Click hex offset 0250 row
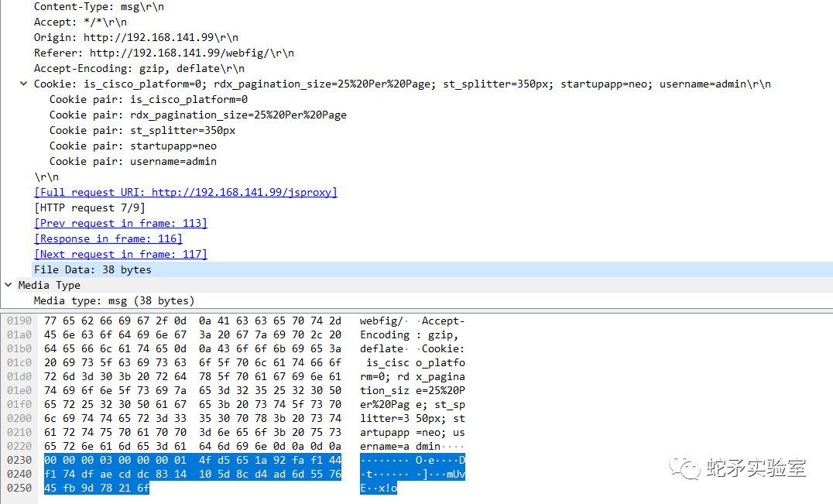 [19, 488]
